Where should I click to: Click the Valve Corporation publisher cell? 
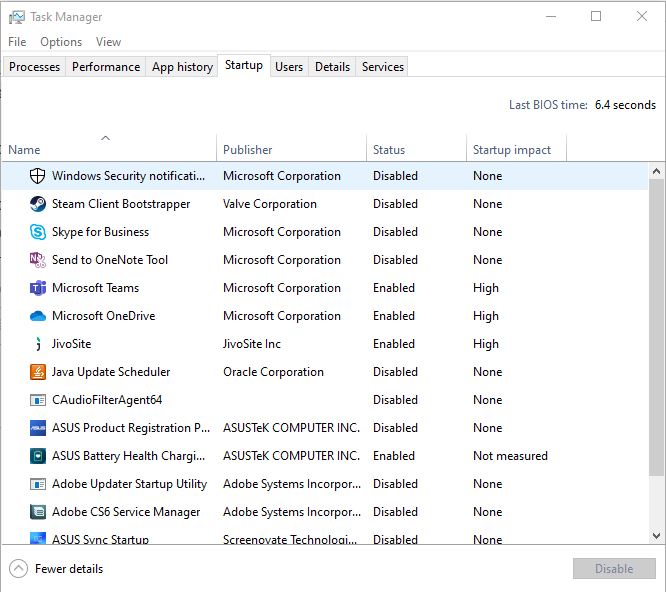click(x=270, y=204)
